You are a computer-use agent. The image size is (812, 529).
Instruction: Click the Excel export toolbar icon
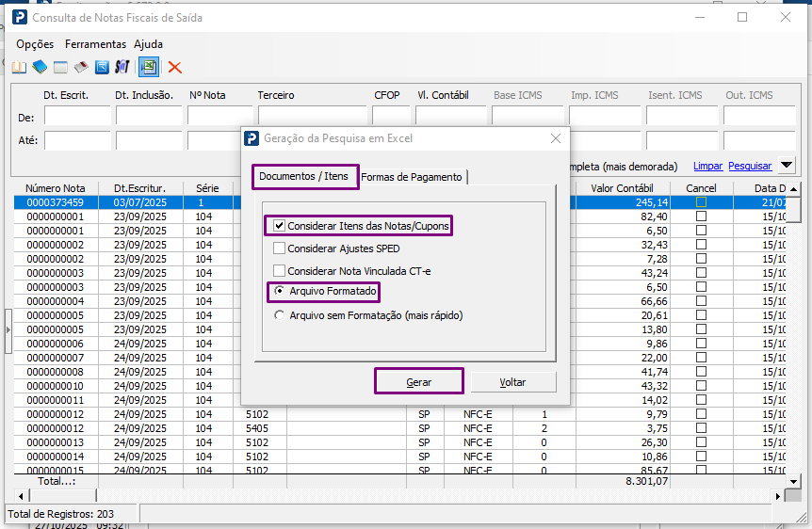click(149, 67)
